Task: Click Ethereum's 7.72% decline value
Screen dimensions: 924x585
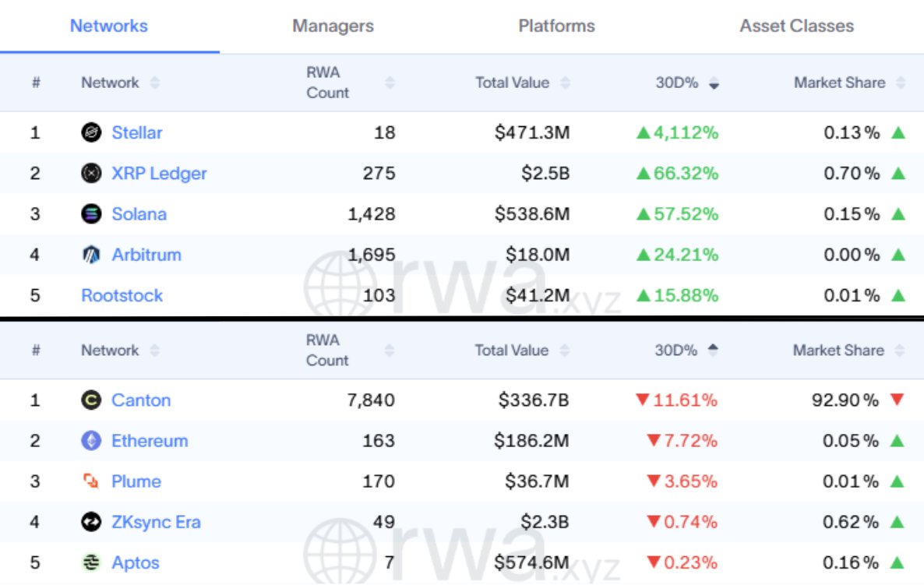Action: point(682,441)
